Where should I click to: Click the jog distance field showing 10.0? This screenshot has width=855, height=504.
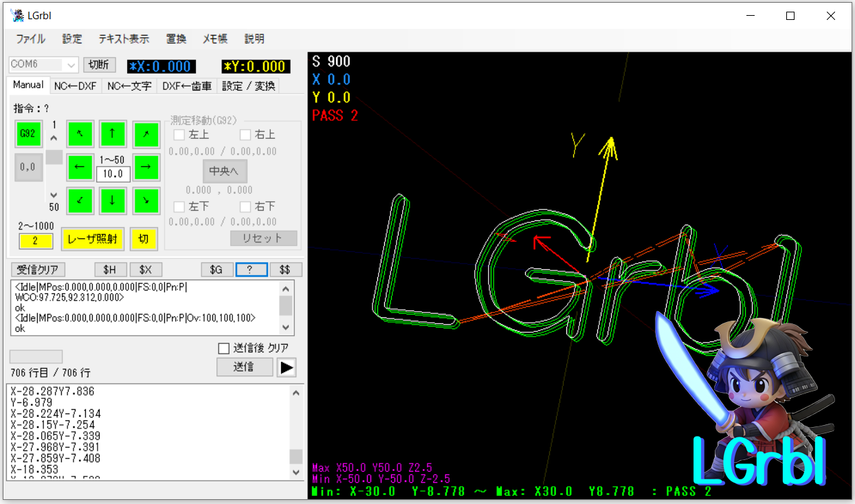(113, 174)
